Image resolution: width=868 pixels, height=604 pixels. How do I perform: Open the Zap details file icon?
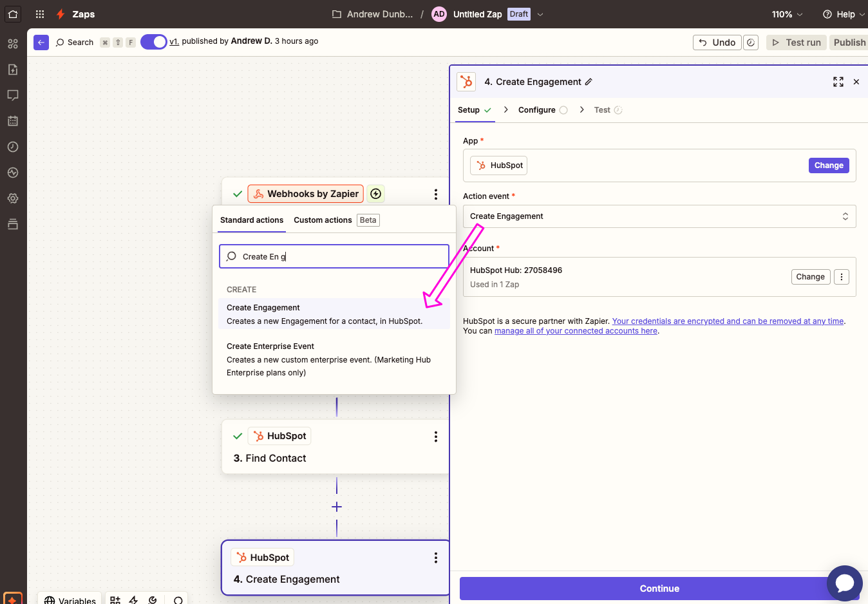point(13,70)
